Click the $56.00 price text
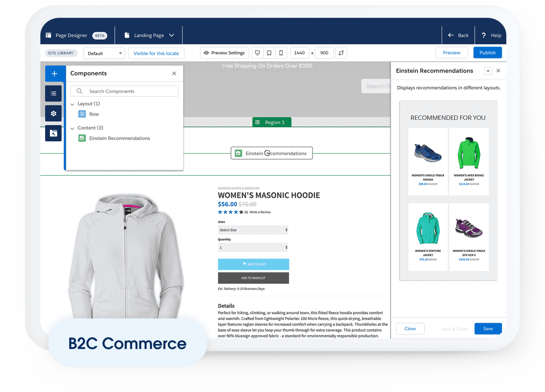 tap(227, 204)
